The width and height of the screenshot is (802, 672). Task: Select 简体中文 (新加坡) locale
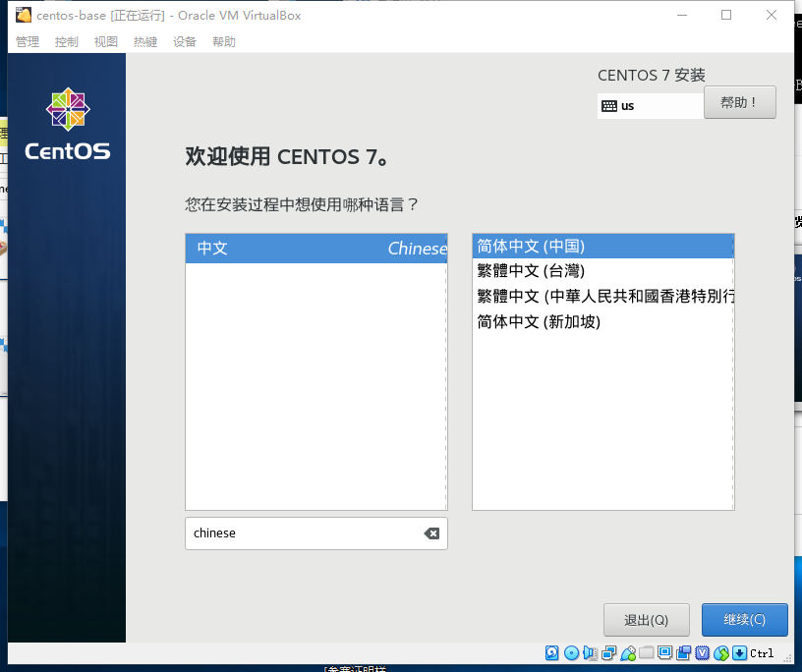click(x=539, y=322)
